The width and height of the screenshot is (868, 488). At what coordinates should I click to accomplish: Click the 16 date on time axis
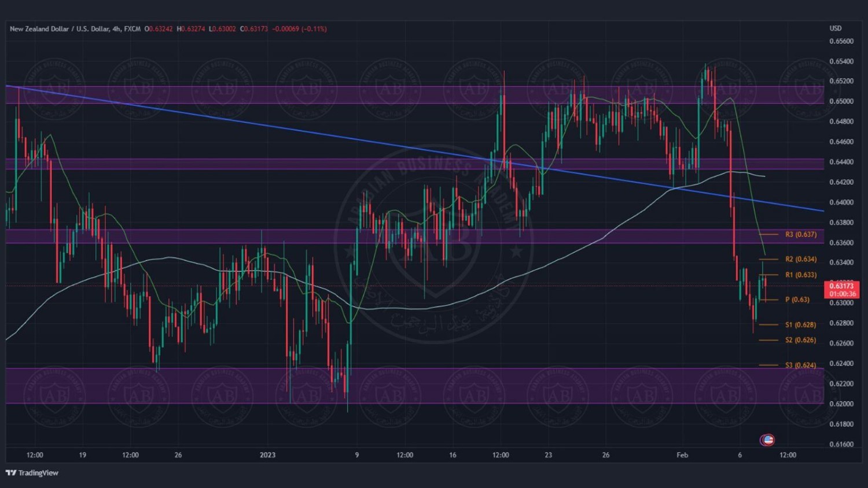click(x=453, y=455)
